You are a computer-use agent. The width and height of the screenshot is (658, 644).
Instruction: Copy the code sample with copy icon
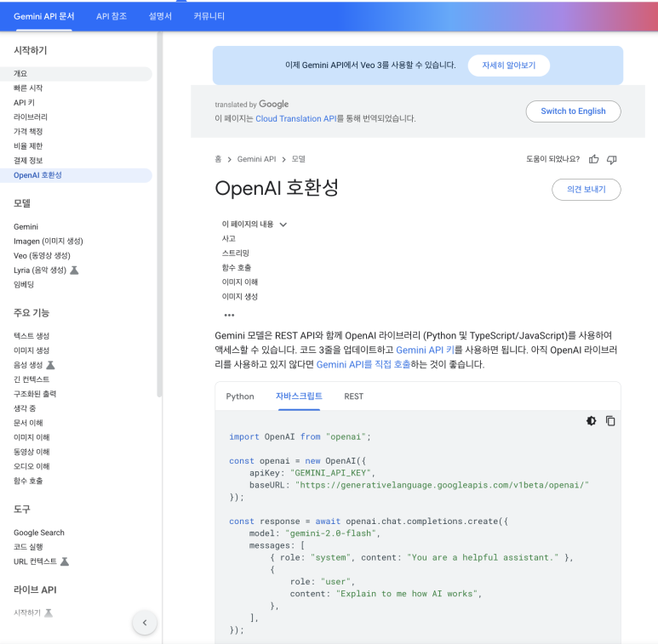[x=610, y=420]
